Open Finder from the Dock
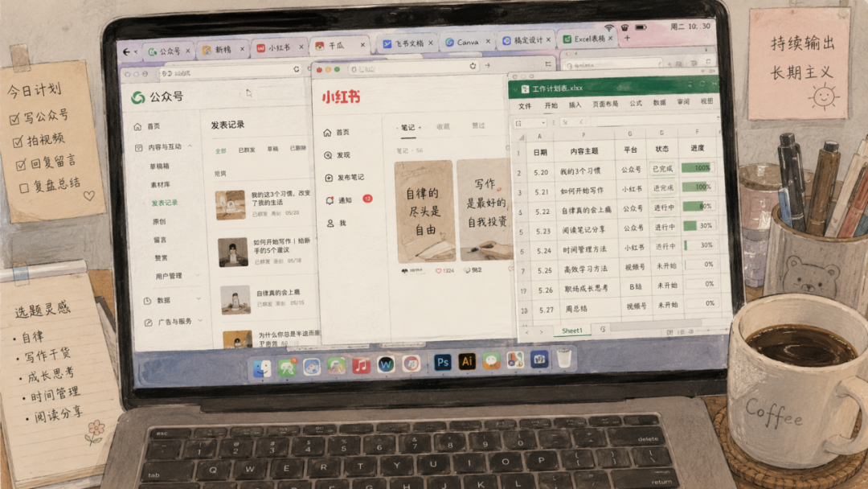The height and width of the screenshot is (489, 868). (262, 368)
